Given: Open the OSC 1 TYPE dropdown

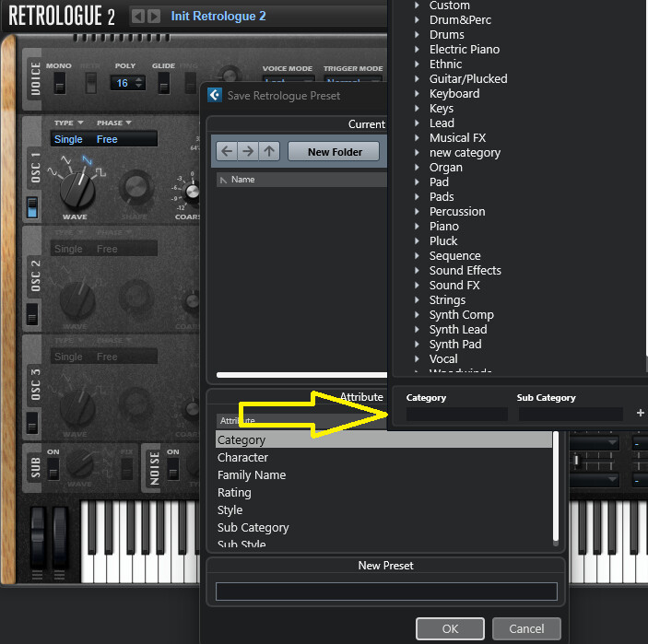Looking at the screenshot, I should (68, 123).
